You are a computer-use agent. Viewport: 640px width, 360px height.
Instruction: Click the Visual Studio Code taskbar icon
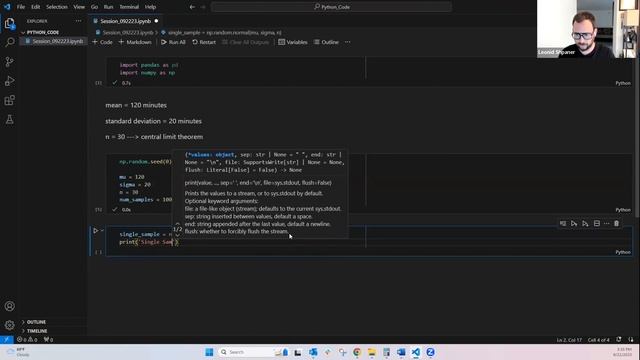[416, 352]
